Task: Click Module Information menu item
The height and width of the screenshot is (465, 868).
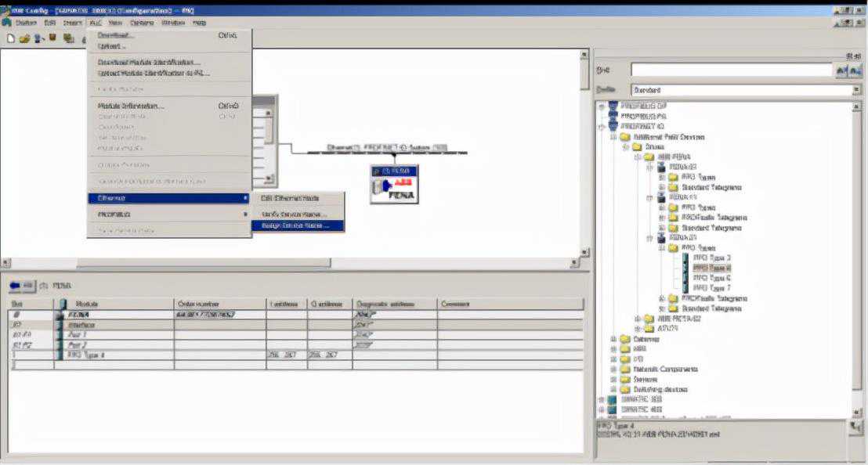Action: coord(132,106)
